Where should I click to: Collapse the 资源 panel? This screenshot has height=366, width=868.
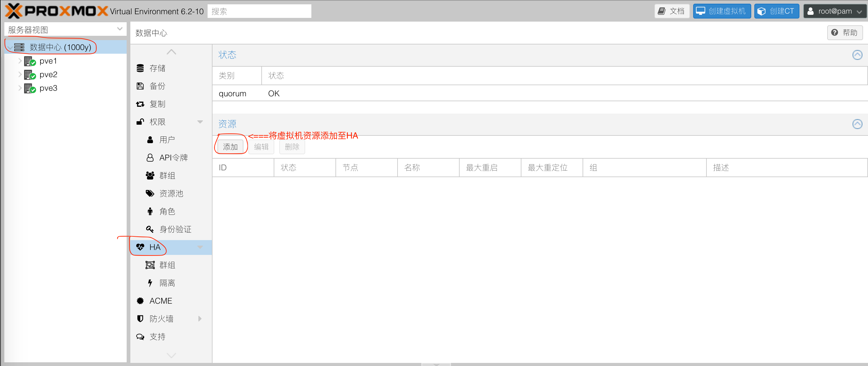point(857,124)
